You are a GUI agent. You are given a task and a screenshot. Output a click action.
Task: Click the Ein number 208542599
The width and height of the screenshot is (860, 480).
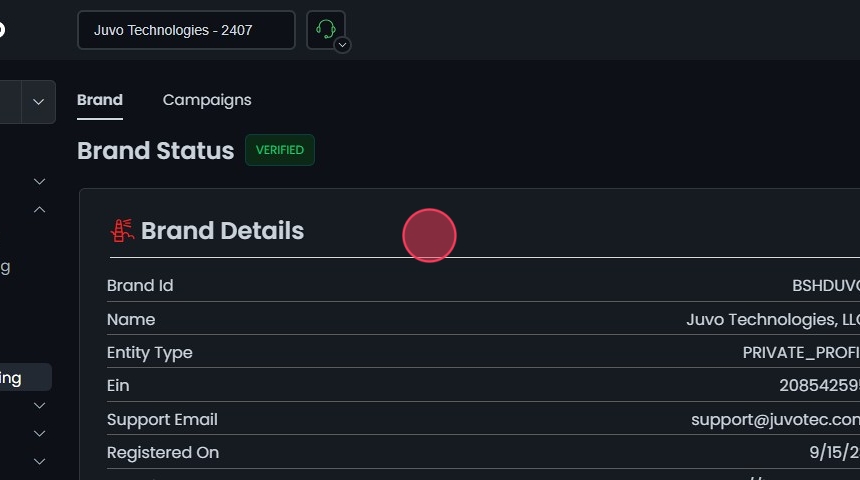coord(818,386)
